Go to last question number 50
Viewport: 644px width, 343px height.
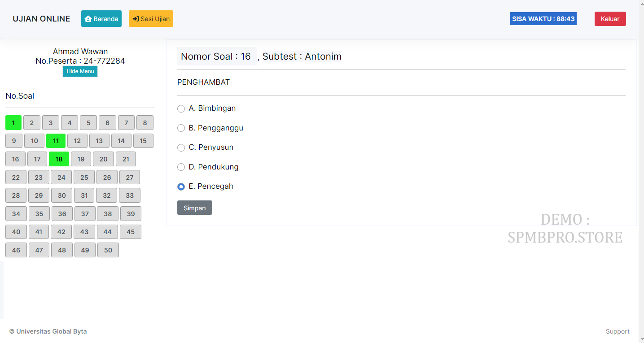point(108,250)
